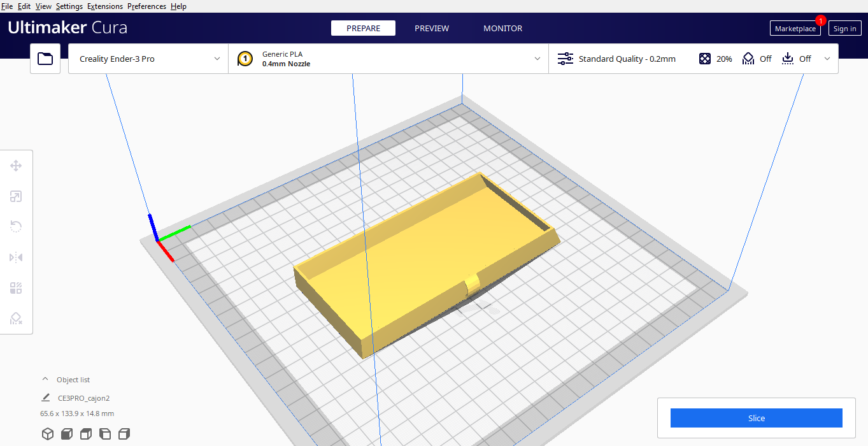The width and height of the screenshot is (868, 446).
Task: Open Per Model Settings tool
Action: tap(15, 287)
